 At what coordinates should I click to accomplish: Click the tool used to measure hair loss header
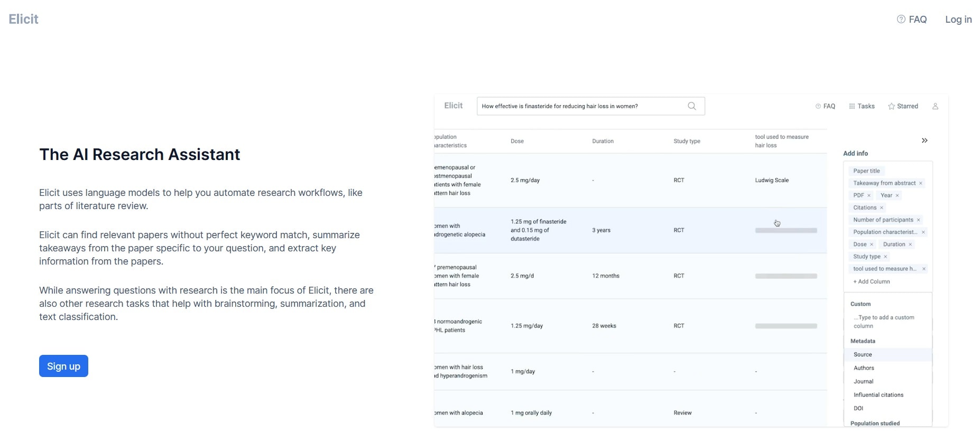[x=782, y=141]
